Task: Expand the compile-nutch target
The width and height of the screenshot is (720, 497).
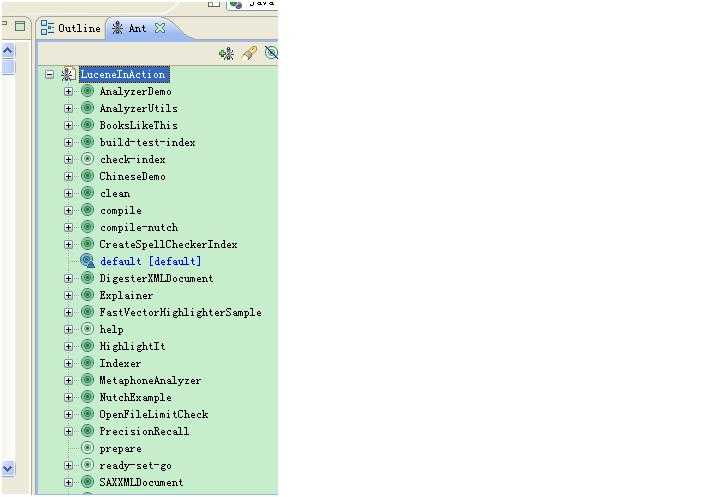Action: point(68,227)
